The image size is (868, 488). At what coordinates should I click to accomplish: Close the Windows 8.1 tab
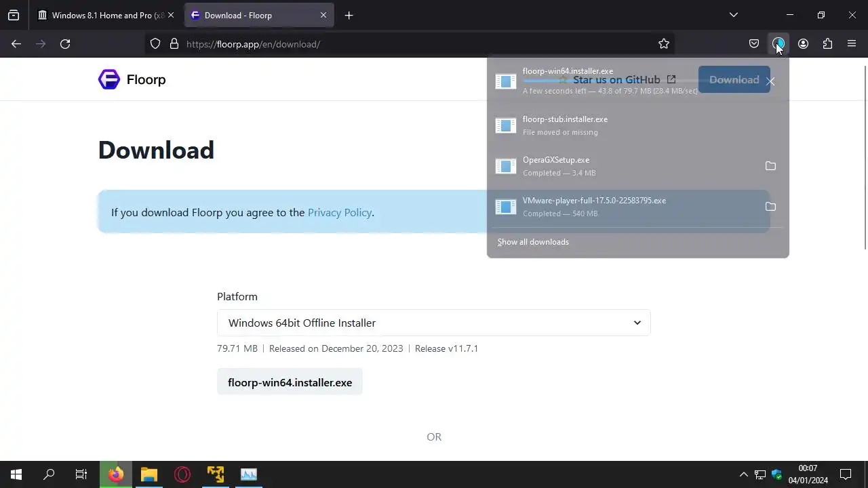point(170,15)
